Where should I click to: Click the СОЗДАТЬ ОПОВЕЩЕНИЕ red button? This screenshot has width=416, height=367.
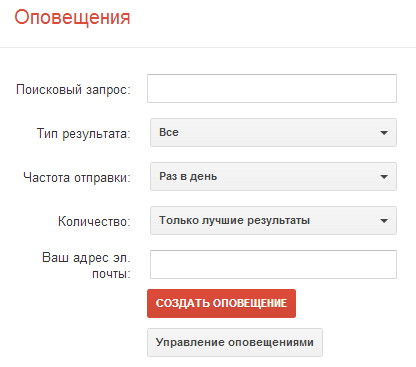pos(221,303)
